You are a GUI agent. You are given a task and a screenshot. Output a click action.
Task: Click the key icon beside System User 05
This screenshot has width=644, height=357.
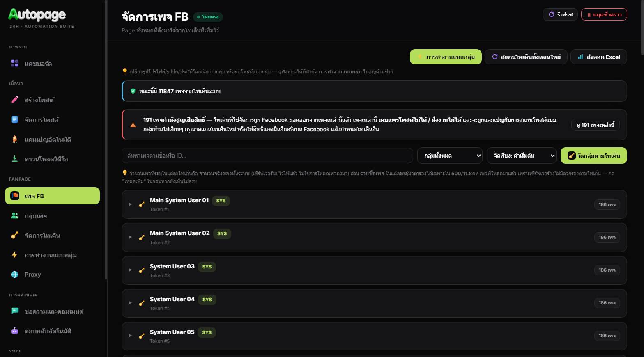142,336
